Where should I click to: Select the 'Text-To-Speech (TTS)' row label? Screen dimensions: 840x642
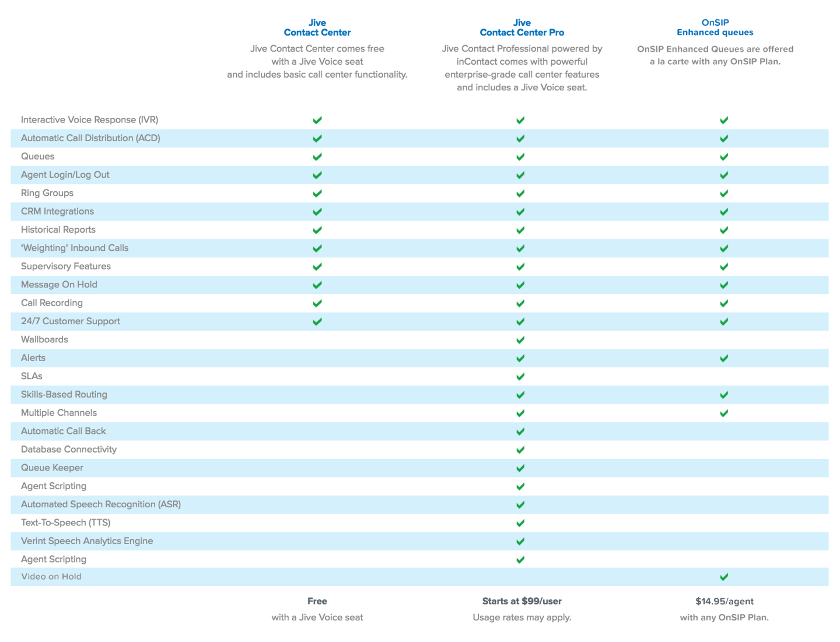coord(66,522)
